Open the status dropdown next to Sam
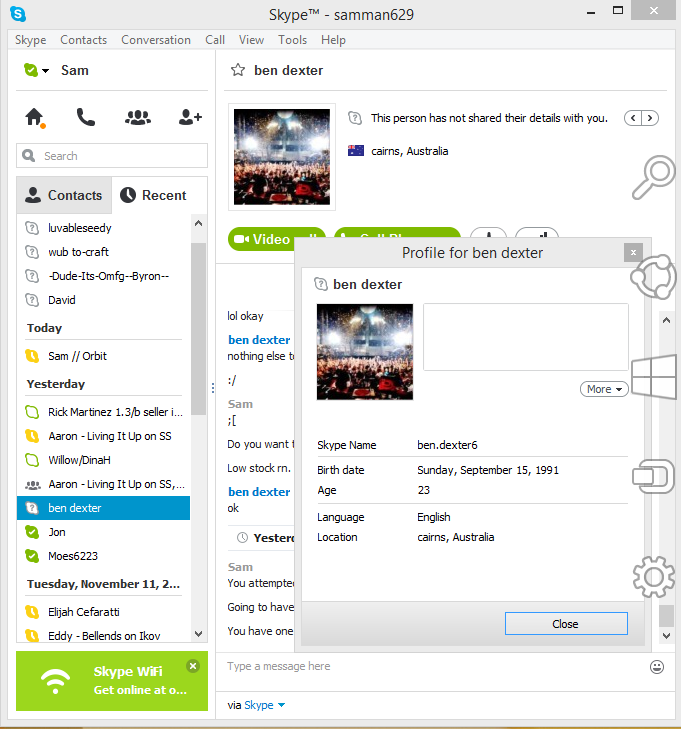The height and width of the screenshot is (729, 681). click(45, 71)
